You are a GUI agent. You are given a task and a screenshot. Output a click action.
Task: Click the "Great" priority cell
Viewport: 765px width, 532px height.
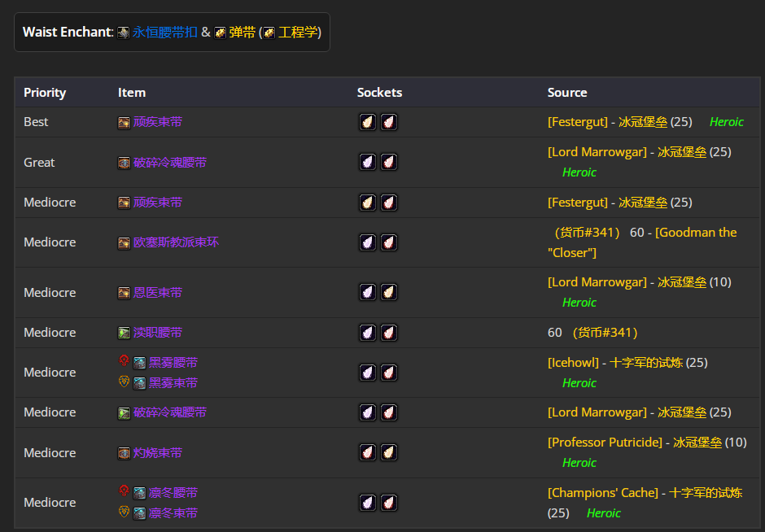point(39,163)
